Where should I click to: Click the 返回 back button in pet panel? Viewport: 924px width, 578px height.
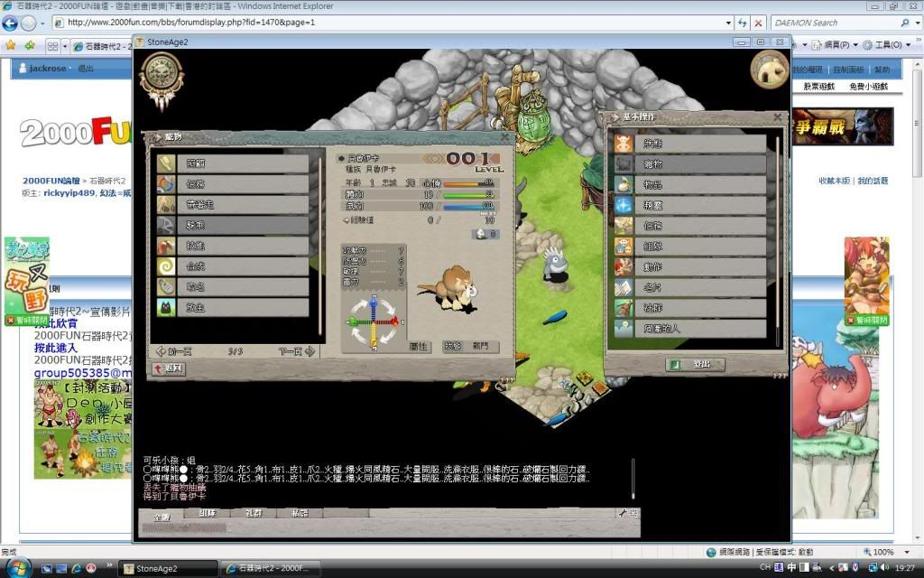pos(169,368)
